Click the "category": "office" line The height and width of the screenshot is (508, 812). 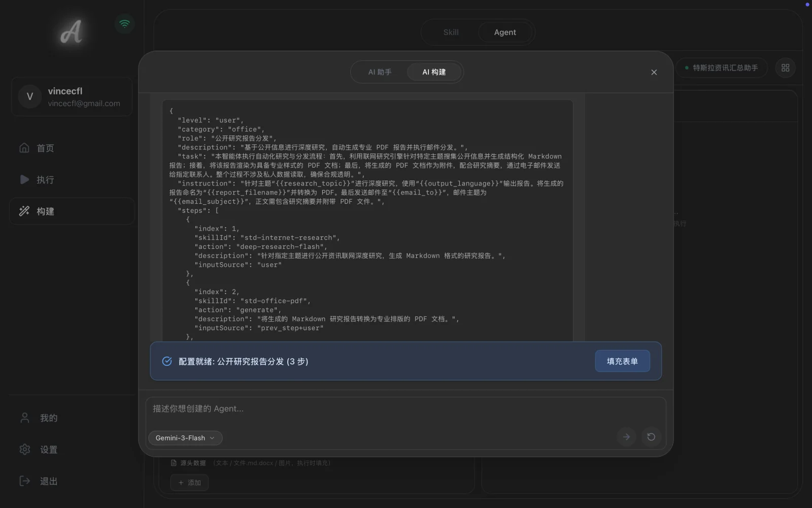[221, 130]
